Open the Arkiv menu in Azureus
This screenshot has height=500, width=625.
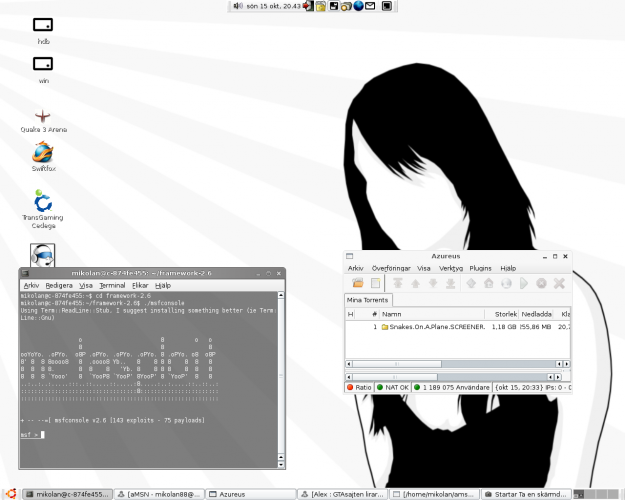point(355,268)
